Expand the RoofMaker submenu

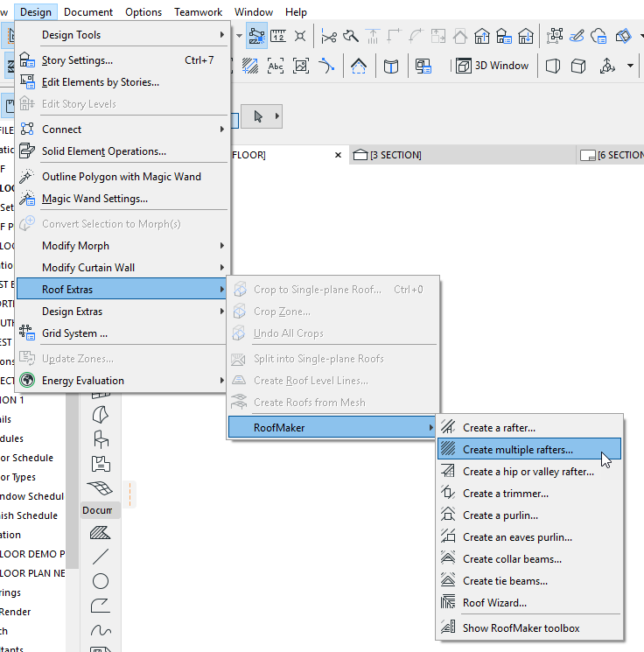click(x=332, y=427)
